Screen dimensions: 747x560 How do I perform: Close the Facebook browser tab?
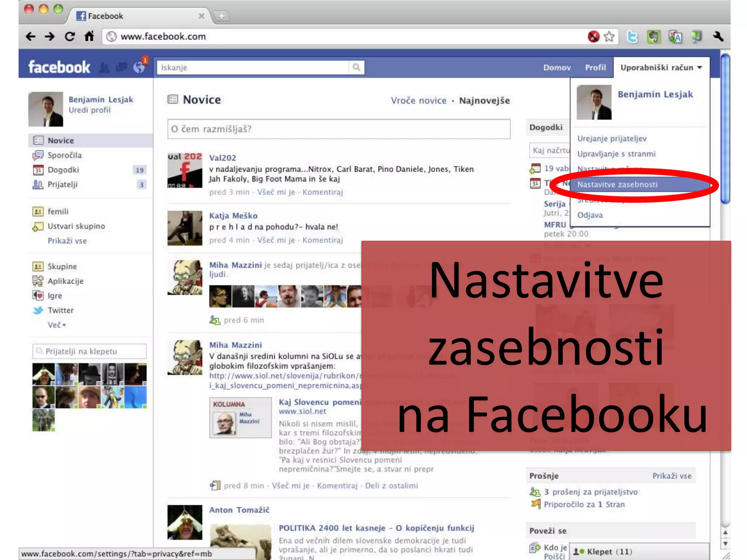pyautogui.click(x=201, y=16)
